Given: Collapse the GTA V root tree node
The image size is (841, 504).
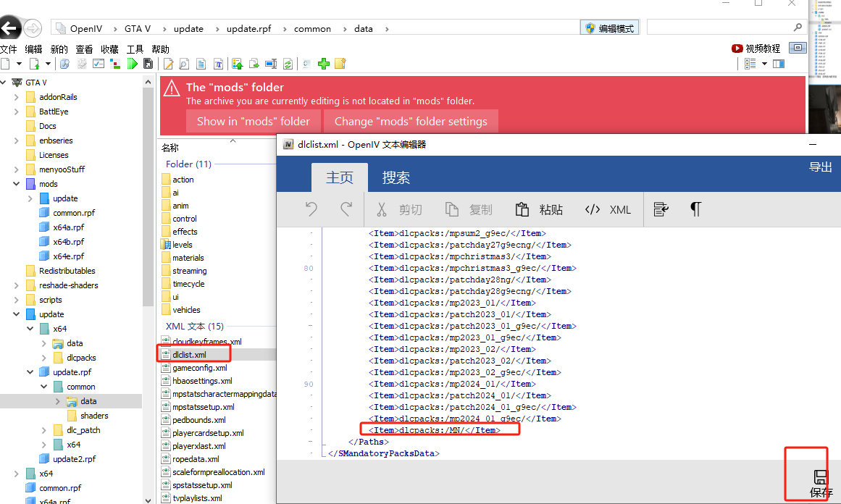Looking at the screenshot, I should (x=4, y=83).
